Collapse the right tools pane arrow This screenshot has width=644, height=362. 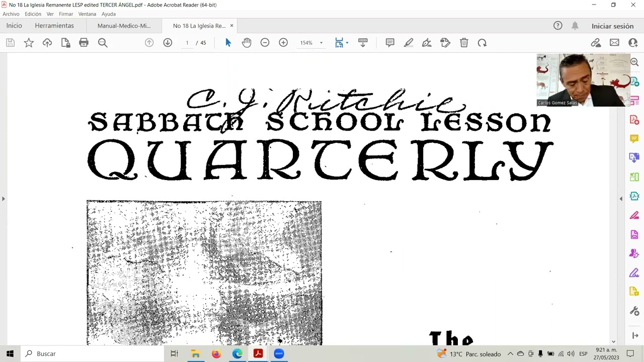[x=621, y=199]
